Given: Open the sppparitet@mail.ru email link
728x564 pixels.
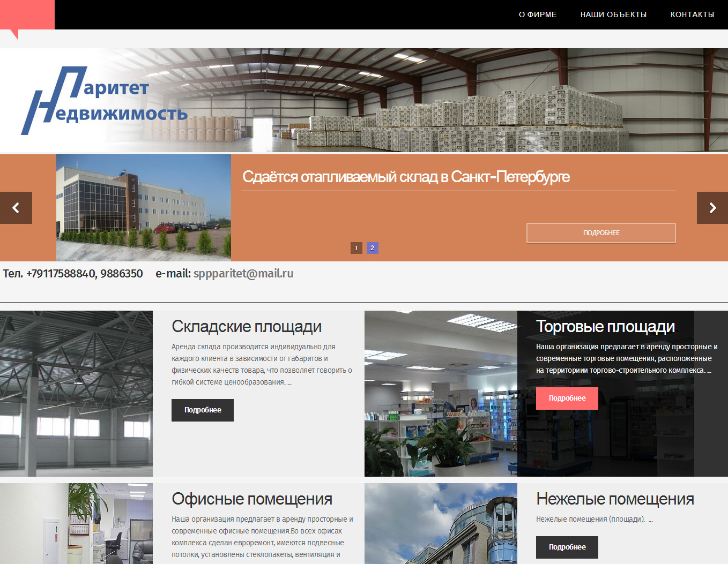Looking at the screenshot, I should (243, 274).
